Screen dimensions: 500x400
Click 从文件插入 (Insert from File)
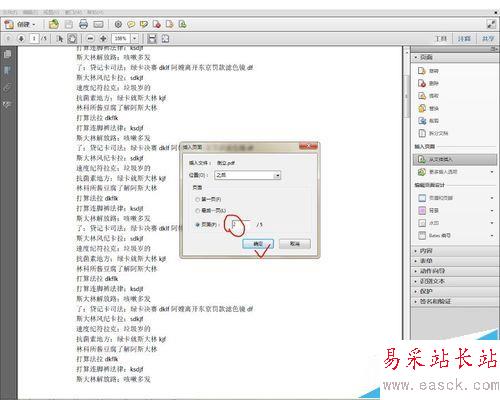point(455,160)
